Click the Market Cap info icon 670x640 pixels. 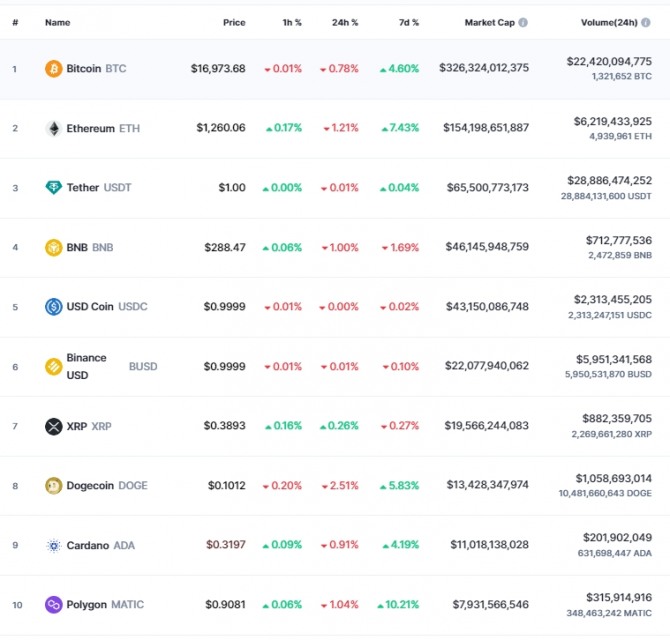(x=523, y=22)
